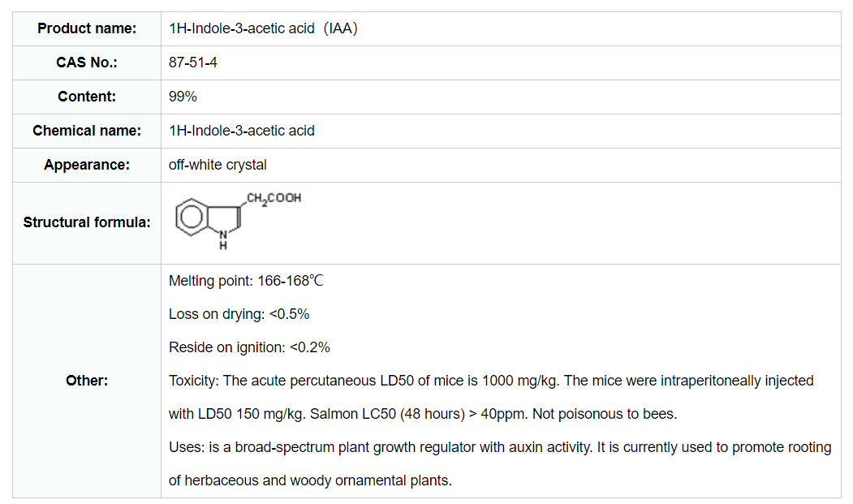This screenshot has width=853, height=504.
Task: Click the line beginning "Toxicity:"
Action: [490, 381]
